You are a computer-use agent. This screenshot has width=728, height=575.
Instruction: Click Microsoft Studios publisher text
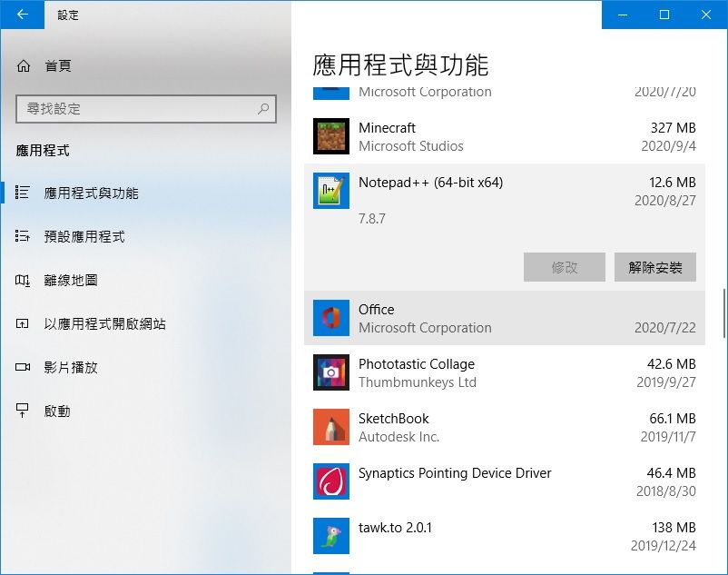tap(411, 146)
